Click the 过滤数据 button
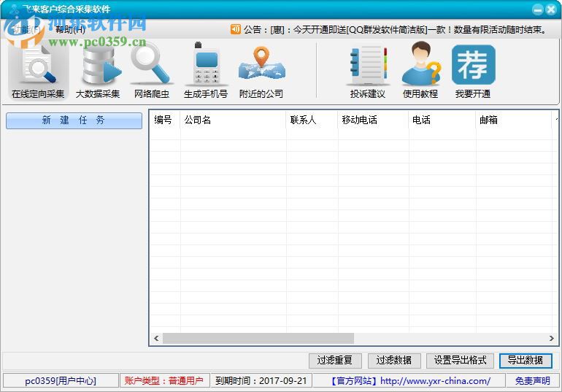 (394, 361)
